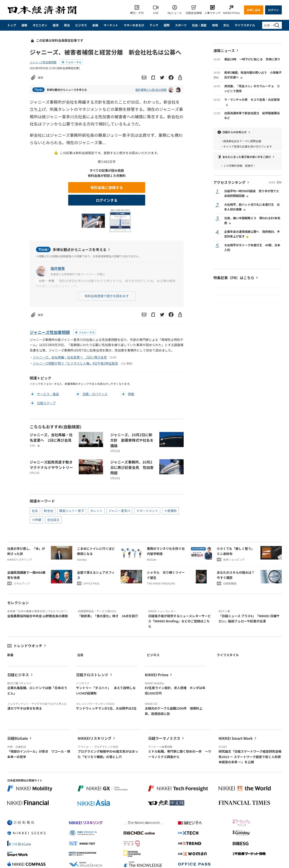Click the ログインする dark blue button
The width and height of the screenshot is (289, 868).
tap(107, 200)
